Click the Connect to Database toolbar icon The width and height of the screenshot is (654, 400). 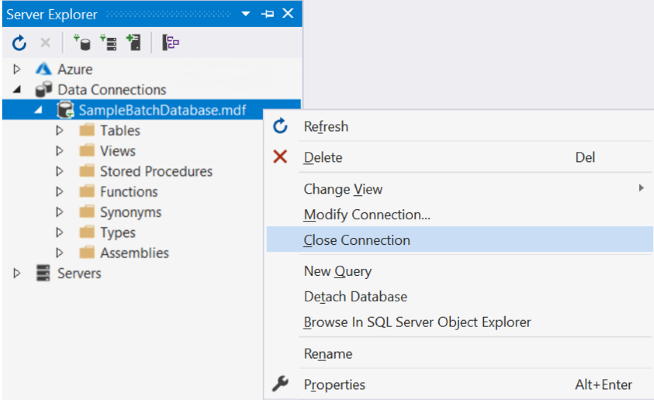click(82, 43)
